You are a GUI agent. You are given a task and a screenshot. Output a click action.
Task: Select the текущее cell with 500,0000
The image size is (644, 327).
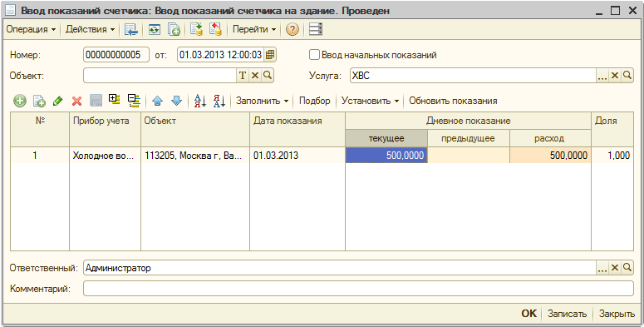(386, 155)
